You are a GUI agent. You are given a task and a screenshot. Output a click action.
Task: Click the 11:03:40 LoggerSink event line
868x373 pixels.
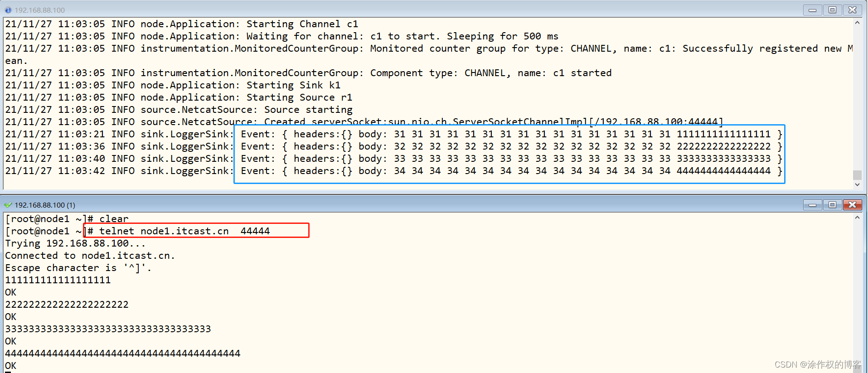coord(394,159)
